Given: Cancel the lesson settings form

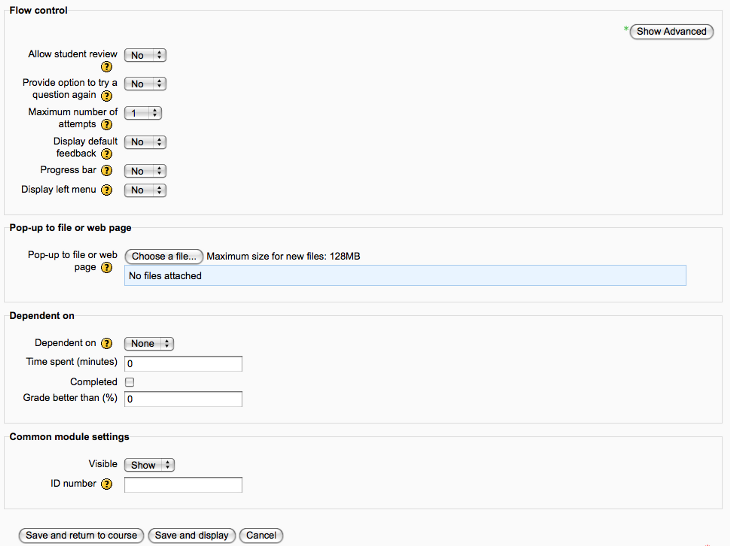Looking at the screenshot, I should click(x=261, y=536).
